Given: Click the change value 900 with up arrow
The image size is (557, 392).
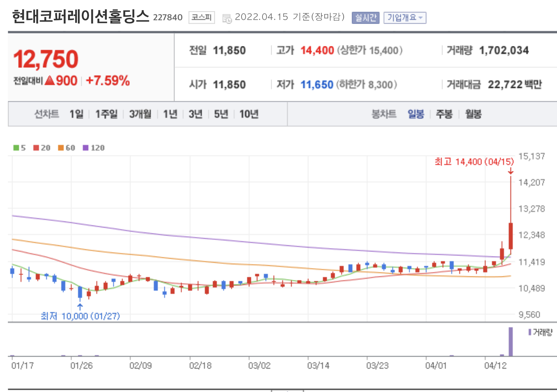Looking at the screenshot, I should (61, 80).
